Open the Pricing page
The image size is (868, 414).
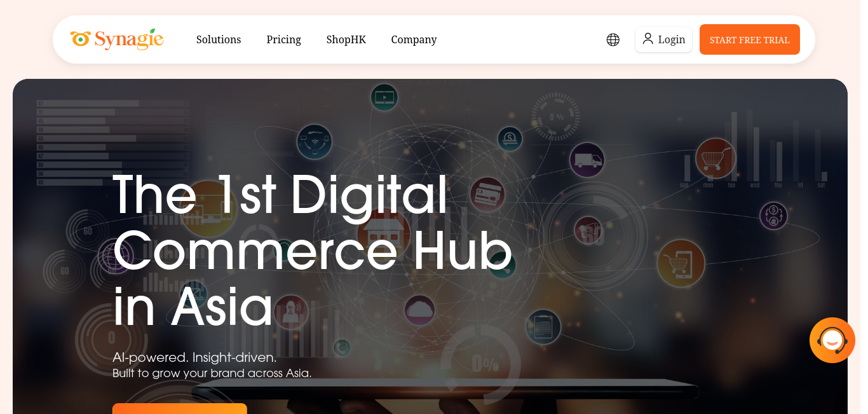pyautogui.click(x=283, y=39)
